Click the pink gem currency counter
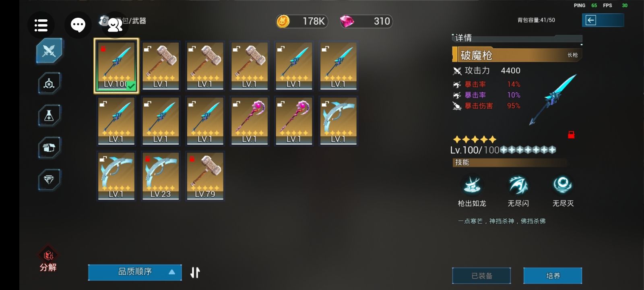Screen dimensions: 644x290 click(366, 21)
